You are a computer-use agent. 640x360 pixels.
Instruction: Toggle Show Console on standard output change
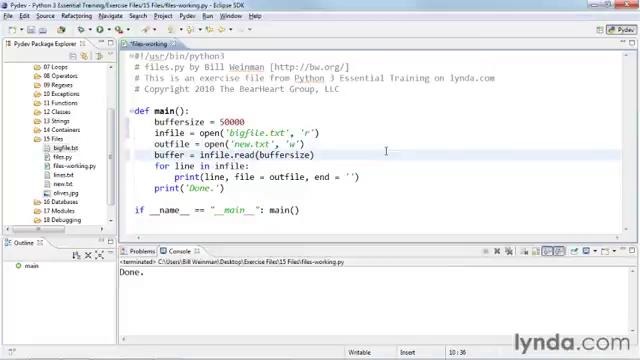tap(547, 251)
